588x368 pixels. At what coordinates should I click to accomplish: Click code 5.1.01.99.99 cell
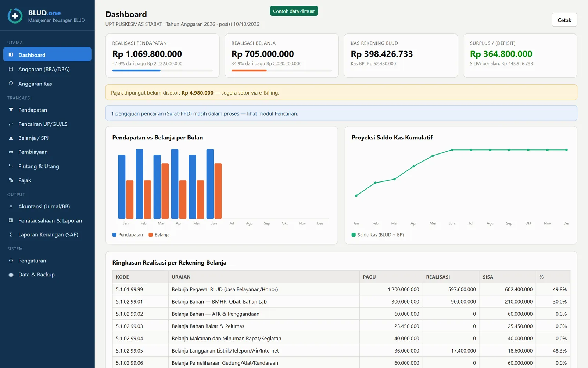point(140,289)
